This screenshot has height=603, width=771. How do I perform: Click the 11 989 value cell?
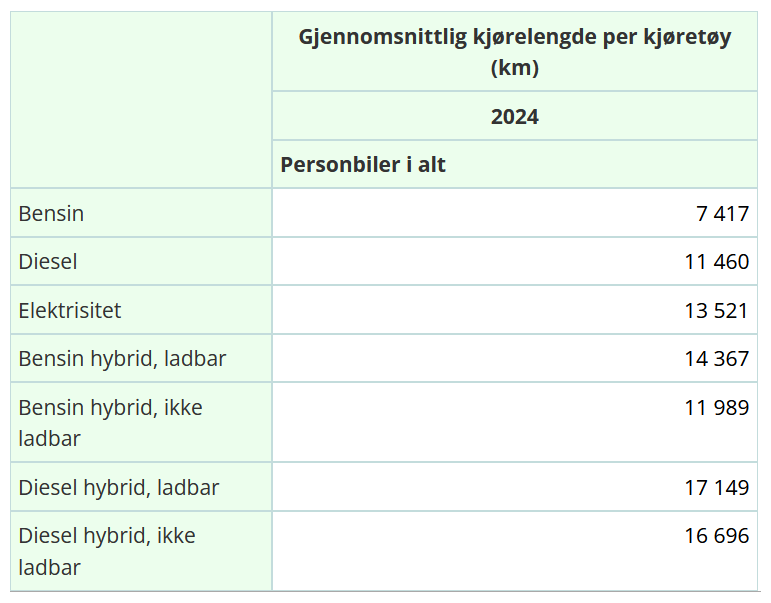[x=716, y=407]
